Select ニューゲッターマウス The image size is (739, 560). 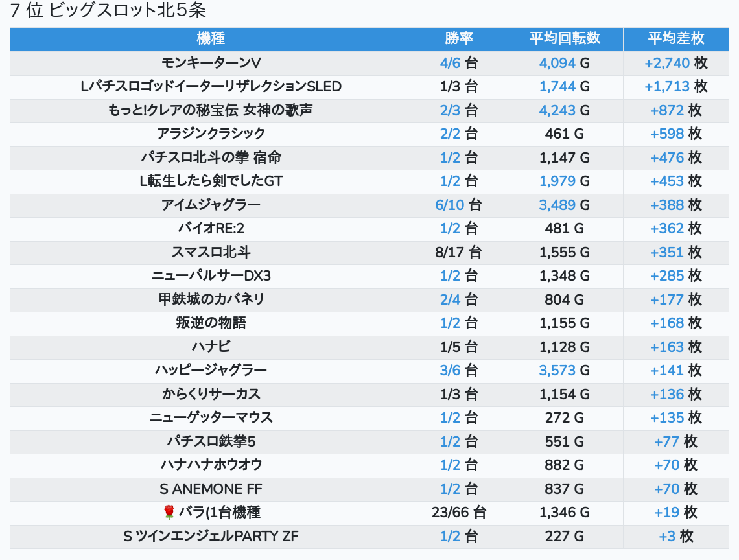click(211, 417)
